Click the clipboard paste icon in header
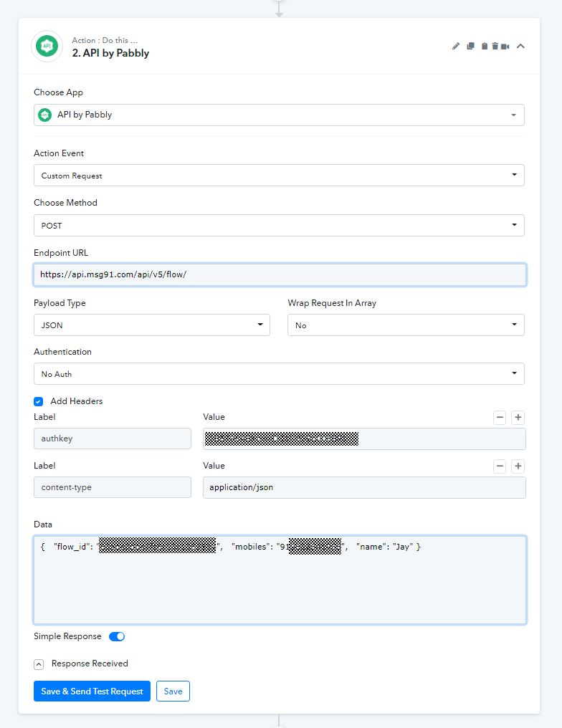 tap(484, 46)
